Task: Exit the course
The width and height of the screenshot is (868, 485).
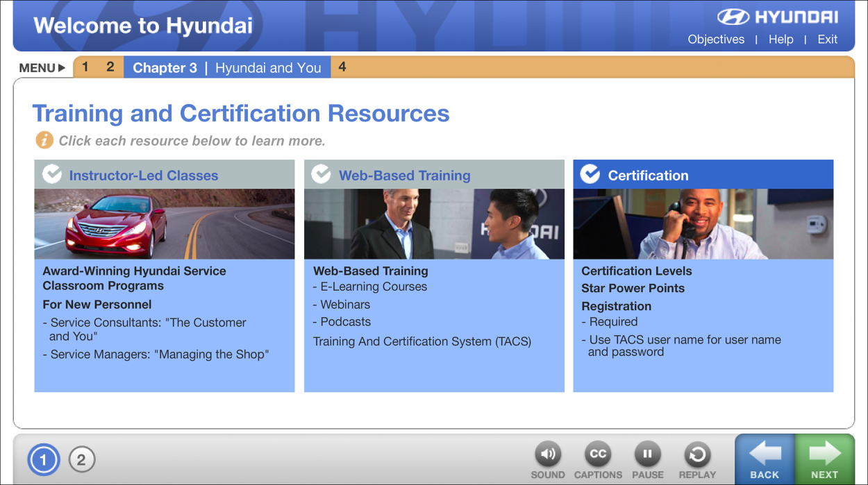Action: 827,40
